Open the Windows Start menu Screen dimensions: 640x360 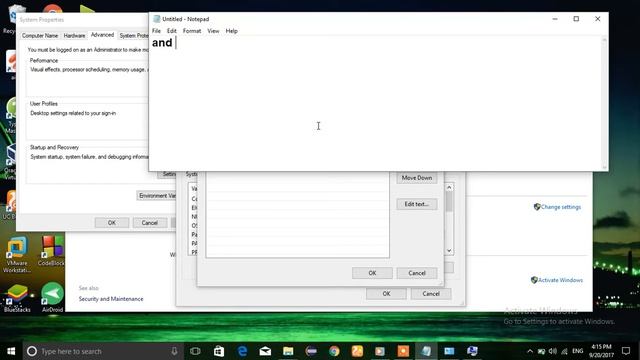point(11,351)
